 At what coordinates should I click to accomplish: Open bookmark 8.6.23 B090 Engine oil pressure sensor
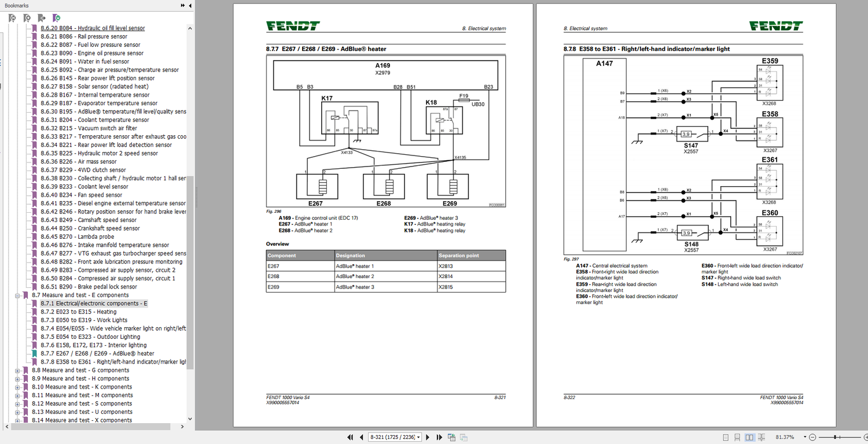pos(92,53)
